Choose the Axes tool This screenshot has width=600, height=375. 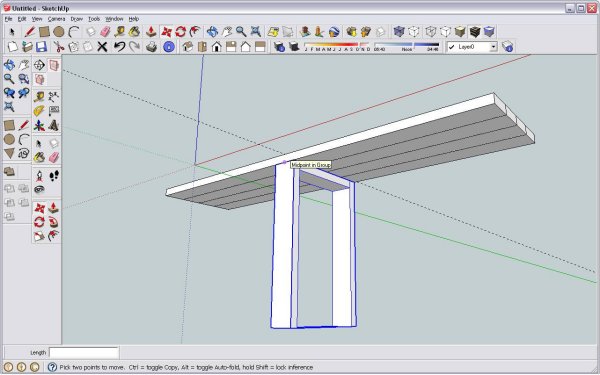coord(39,125)
